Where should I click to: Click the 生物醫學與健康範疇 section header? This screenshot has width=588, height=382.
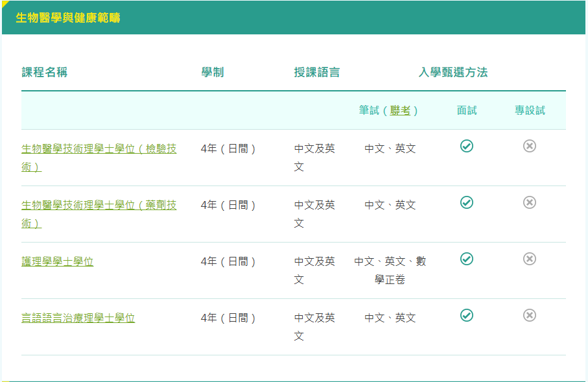(x=68, y=18)
